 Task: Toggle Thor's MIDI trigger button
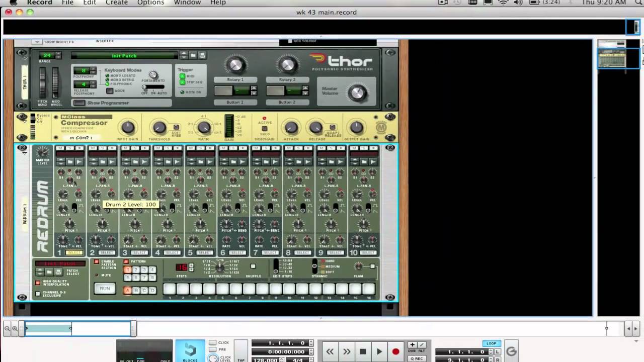182,76
